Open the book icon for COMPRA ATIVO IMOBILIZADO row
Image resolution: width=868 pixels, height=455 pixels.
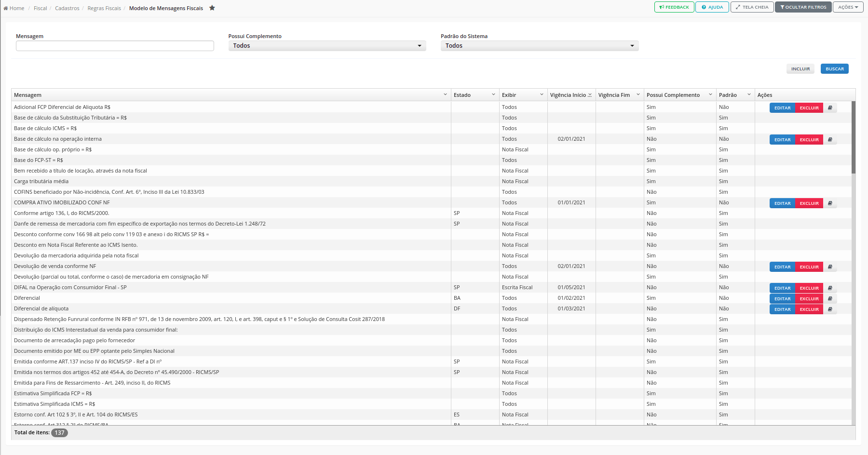tap(830, 203)
